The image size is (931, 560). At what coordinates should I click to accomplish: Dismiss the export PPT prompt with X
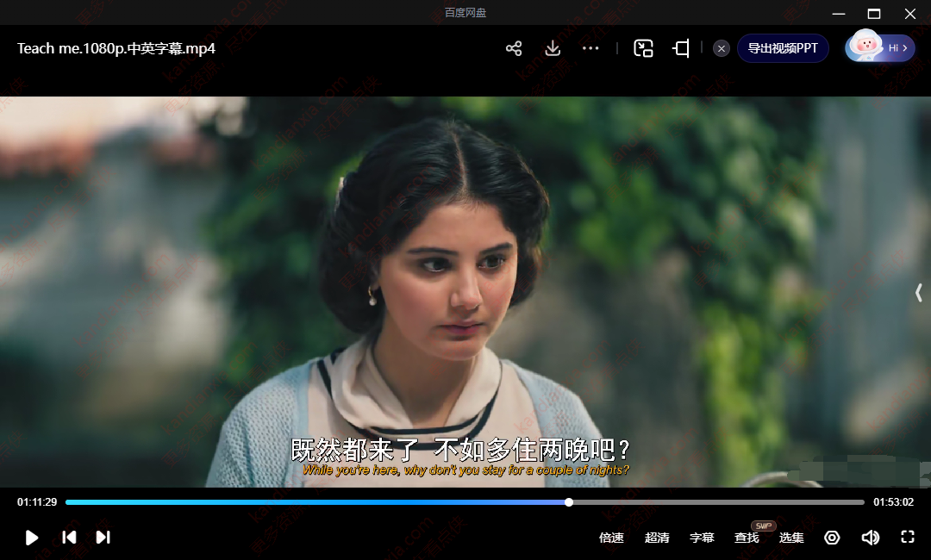(722, 48)
